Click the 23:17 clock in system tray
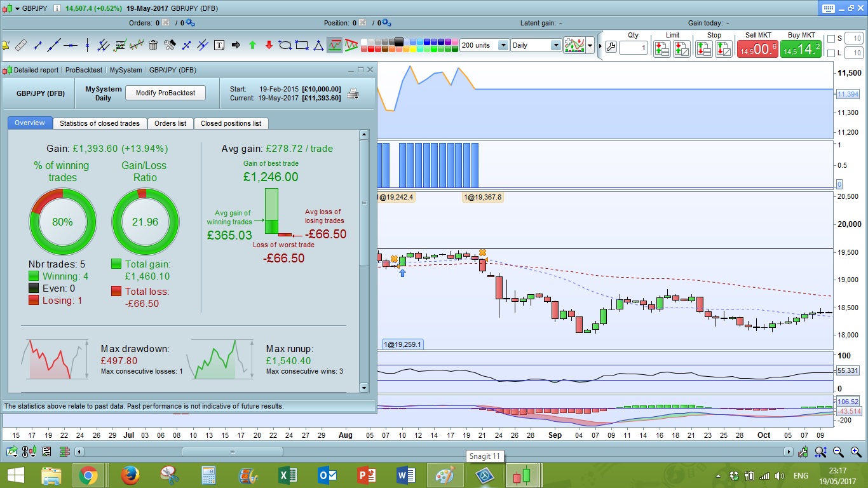Image resolution: width=868 pixels, height=488 pixels. coord(836,470)
